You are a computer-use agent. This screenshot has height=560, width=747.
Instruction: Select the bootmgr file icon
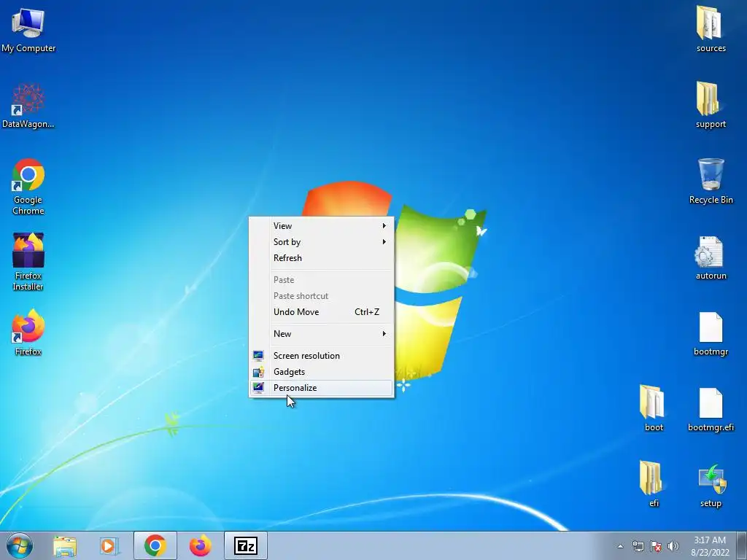[711, 333]
